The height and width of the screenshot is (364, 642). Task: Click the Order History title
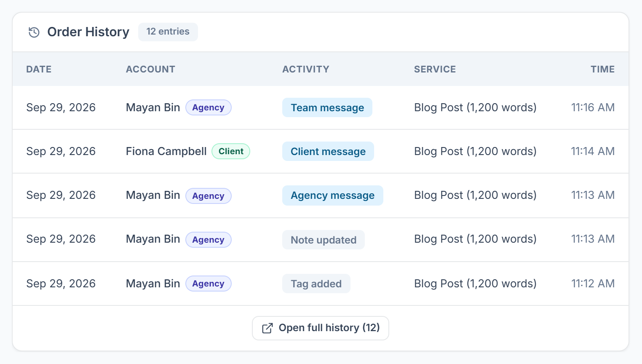tap(88, 32)
